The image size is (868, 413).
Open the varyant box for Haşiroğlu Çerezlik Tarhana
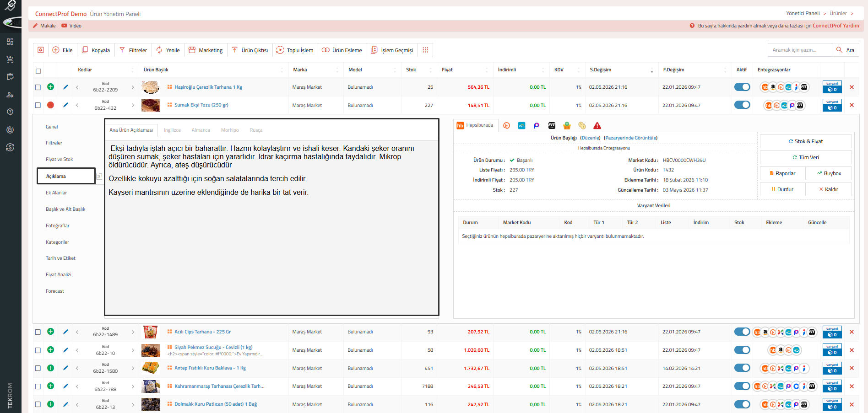832,87
